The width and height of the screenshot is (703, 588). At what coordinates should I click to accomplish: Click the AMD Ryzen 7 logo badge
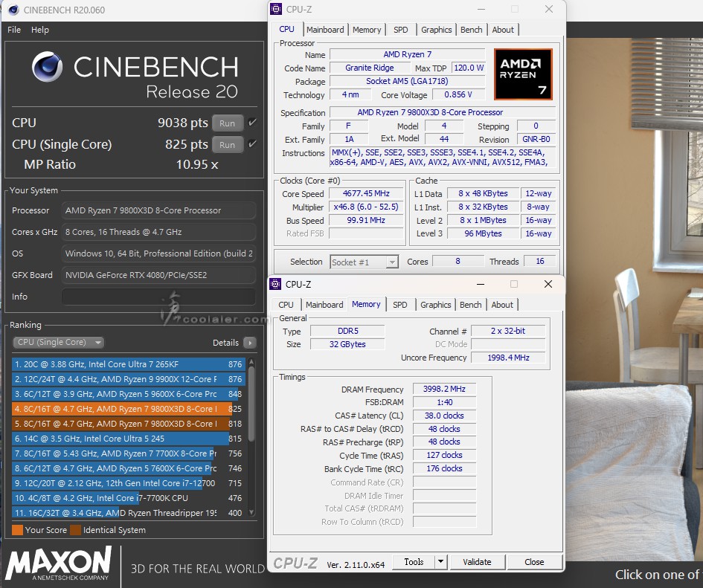click(523, 74)
